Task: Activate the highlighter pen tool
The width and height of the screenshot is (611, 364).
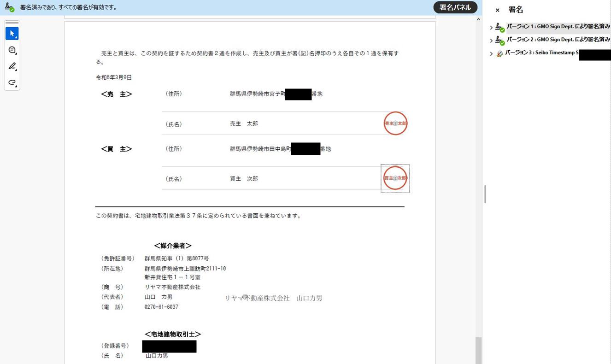Action: (x=12, y=66)
